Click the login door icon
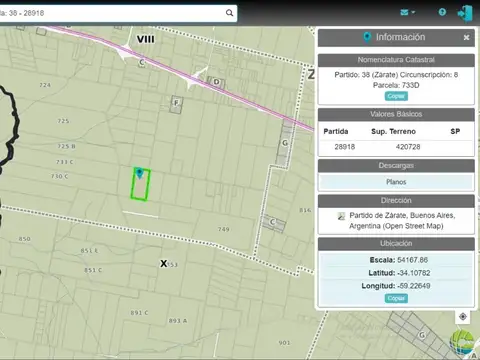 click(x=465, y=13)
